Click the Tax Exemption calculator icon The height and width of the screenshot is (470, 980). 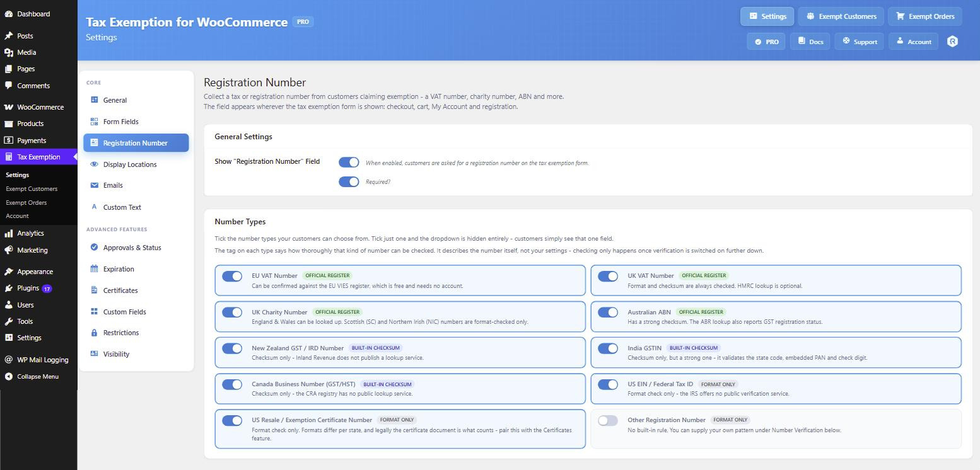tap(8, 157)
